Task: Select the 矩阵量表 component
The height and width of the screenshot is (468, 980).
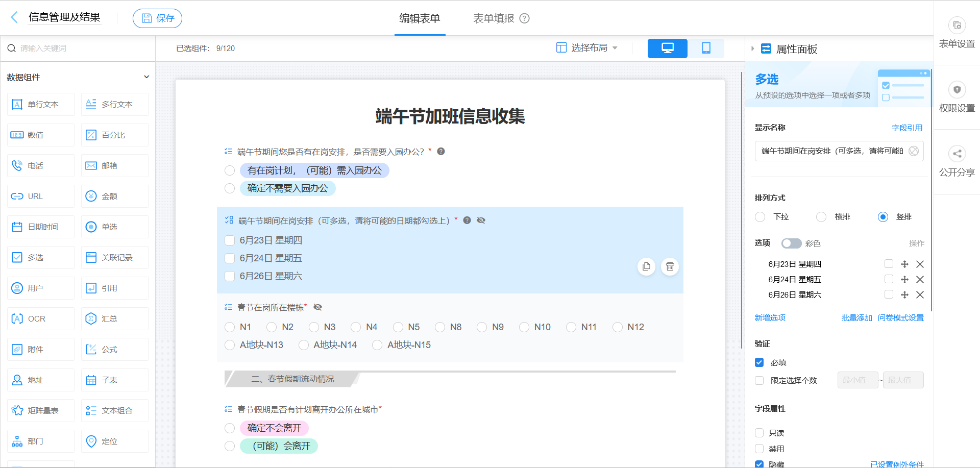Action: click(x=40, y=410)
